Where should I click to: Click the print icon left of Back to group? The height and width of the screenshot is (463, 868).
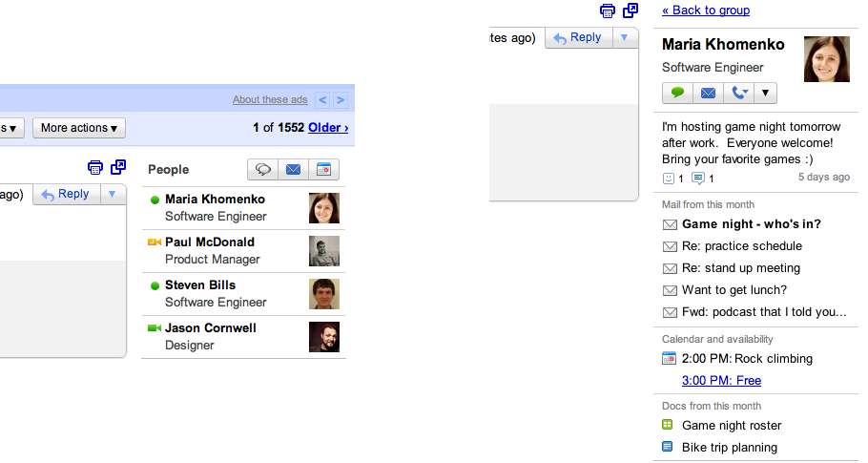coord(608,11)
